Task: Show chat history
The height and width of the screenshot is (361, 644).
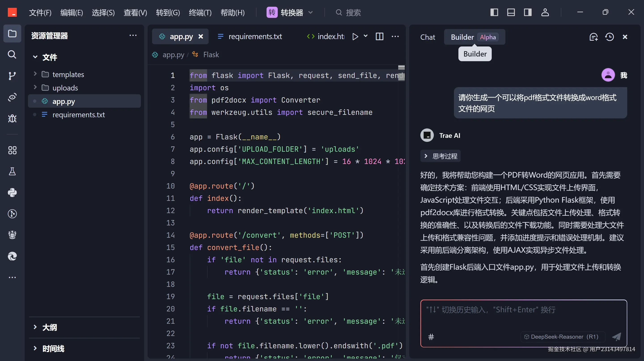Action: [609, 37]
